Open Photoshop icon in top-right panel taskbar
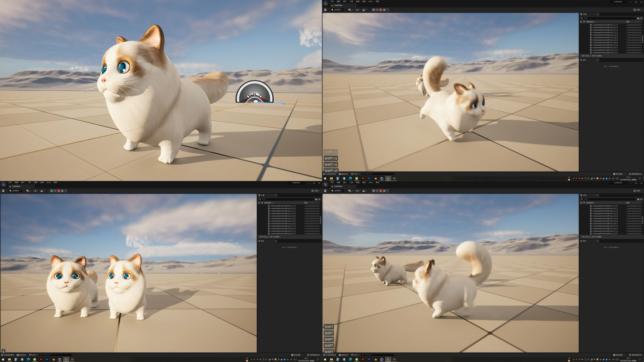The height and width of the screenshot is (362, 644). point(369,178)
